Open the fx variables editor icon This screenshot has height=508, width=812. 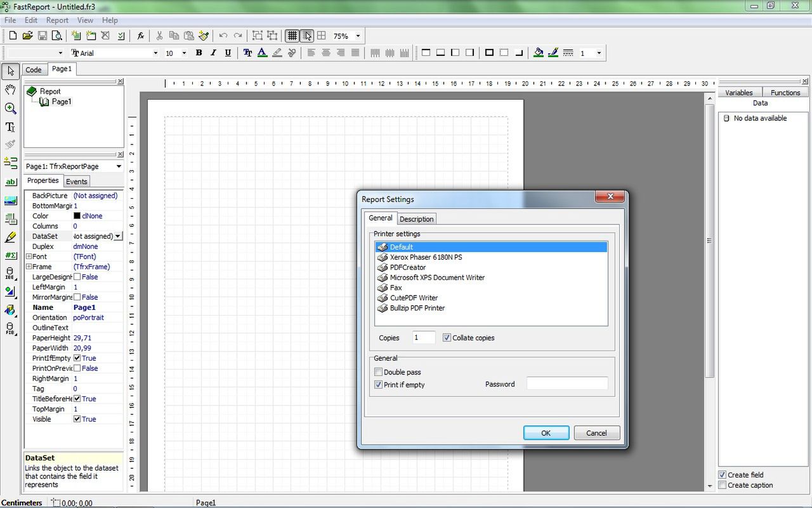click(x=140, y=36)
